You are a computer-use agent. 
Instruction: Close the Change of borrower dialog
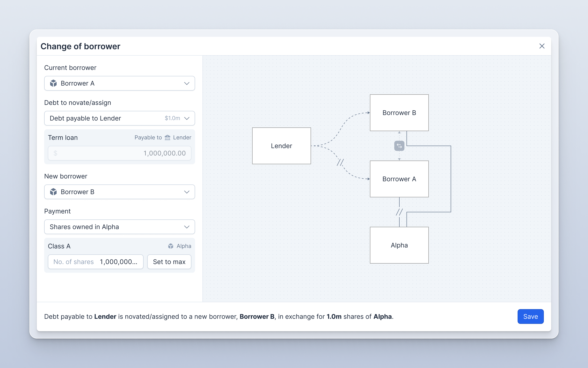click(542, 46)
